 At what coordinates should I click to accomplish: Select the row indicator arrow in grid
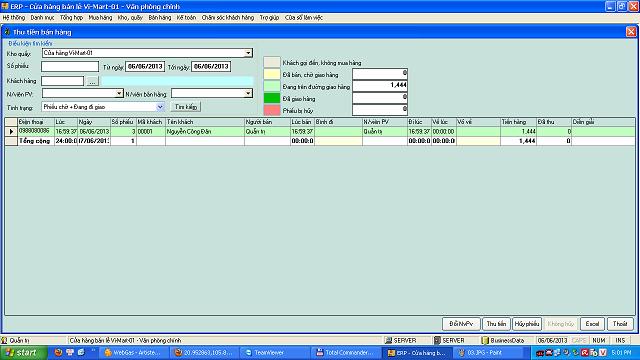click(x=11, y=131)
